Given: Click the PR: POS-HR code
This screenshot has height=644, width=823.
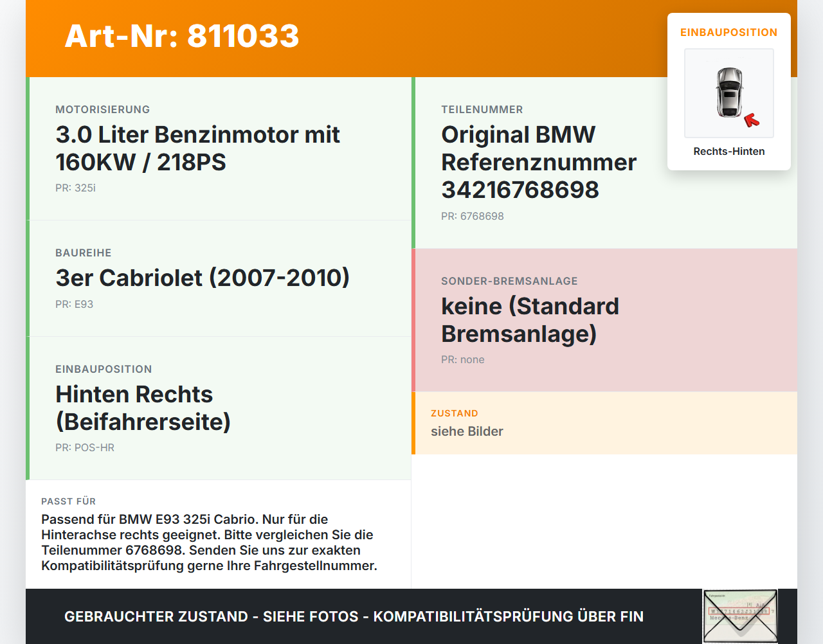Looking at the screenshot, I should coord(85,447).
